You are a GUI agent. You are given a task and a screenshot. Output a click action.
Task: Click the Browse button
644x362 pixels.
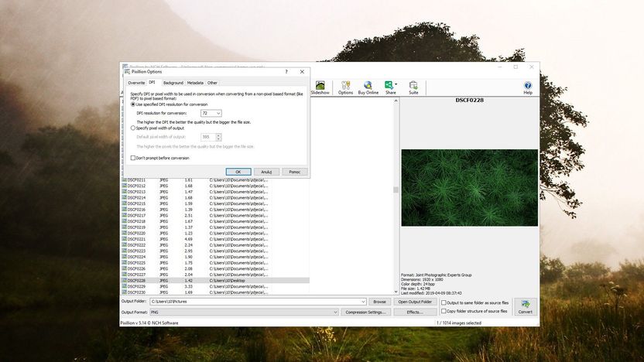tap(379, 302)
